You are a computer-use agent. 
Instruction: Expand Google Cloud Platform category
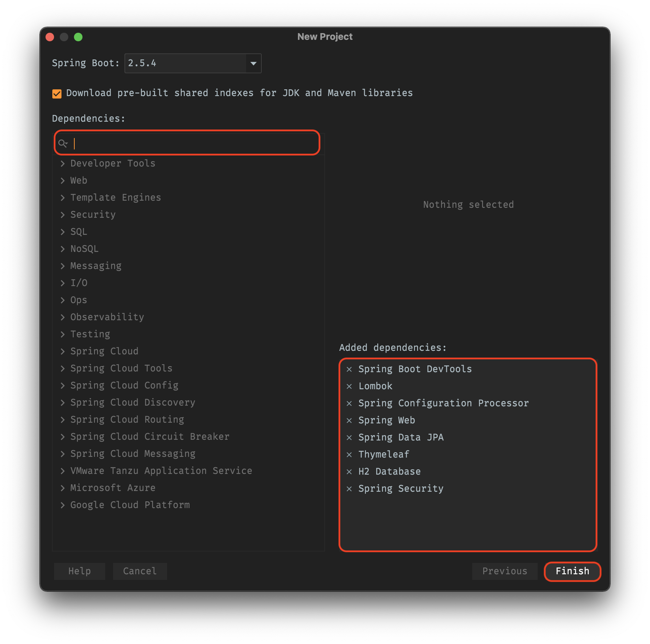(63, 505)
